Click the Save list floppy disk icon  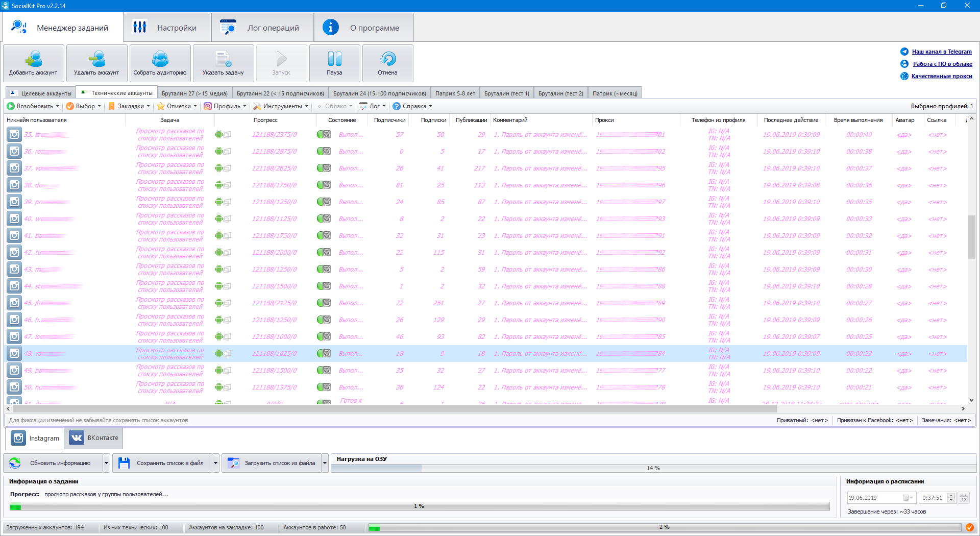tap(124, 463)
